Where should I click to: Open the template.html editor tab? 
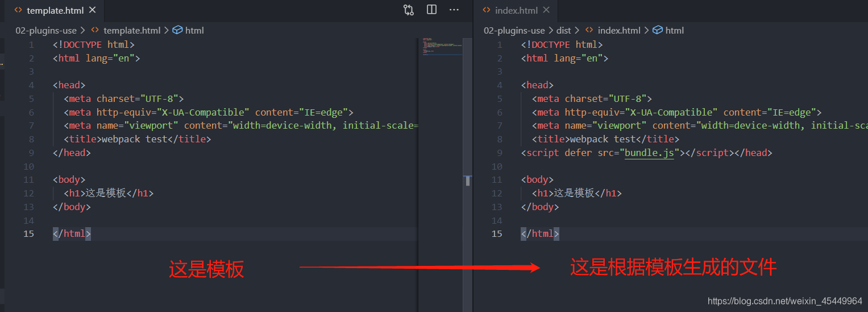tap(56, 10)
